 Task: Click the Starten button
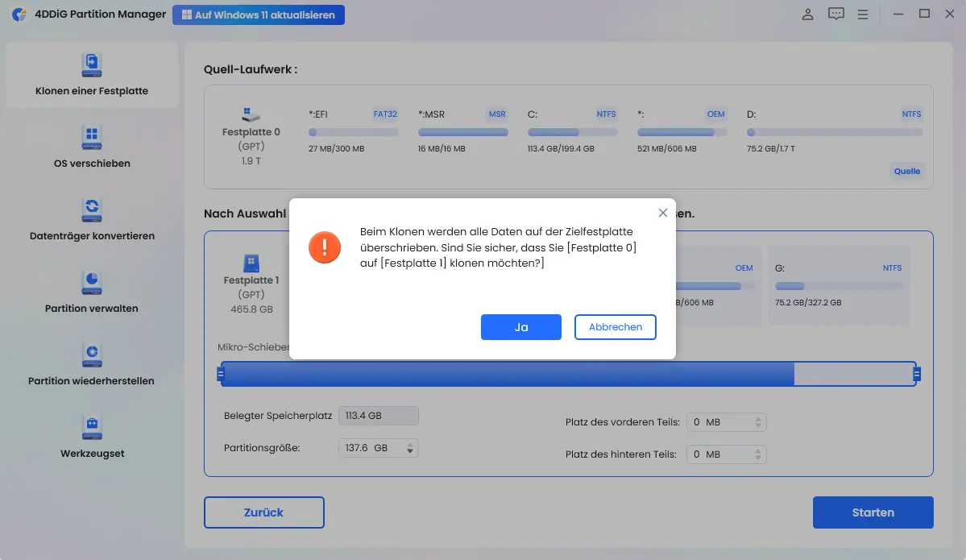(x=873, y=512)
